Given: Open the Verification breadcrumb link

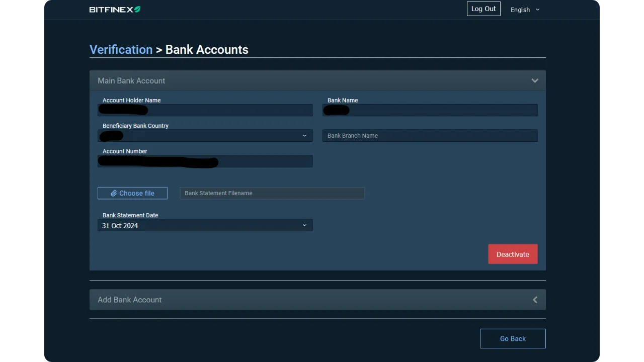Looking at the screenshot, I should point(121,49).
